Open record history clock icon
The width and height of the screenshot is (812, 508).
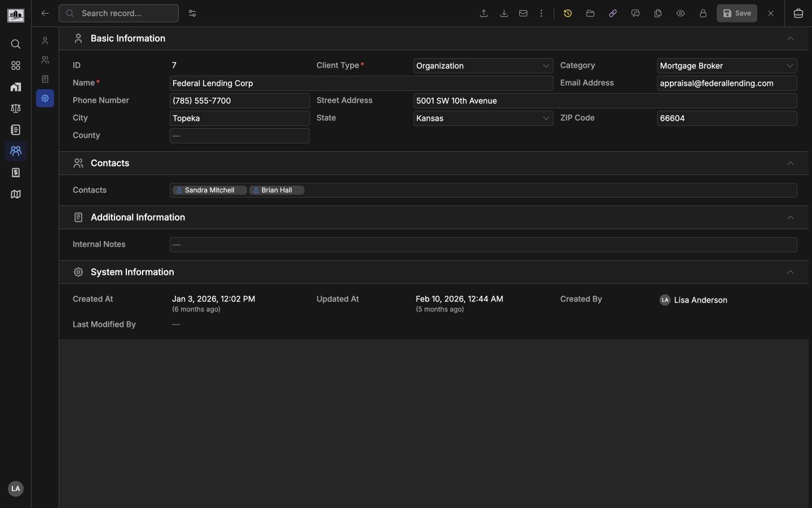tap(568, 14)
